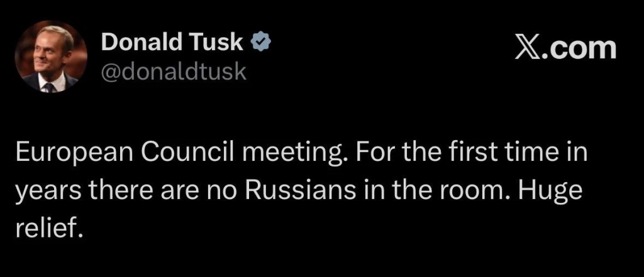Click the X.com logo text

click(x=565, y=48)
